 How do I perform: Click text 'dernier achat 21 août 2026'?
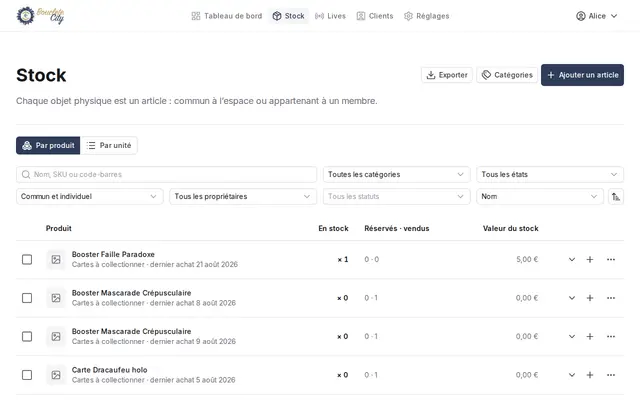pyautogui.click(x=194, y=264)
